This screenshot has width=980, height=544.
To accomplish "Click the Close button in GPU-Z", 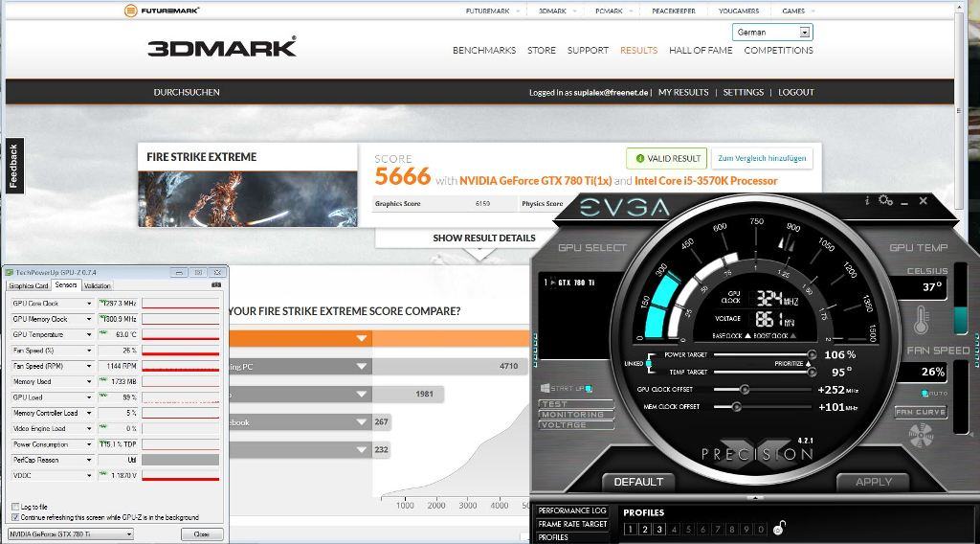I will (x=202, y=534).
